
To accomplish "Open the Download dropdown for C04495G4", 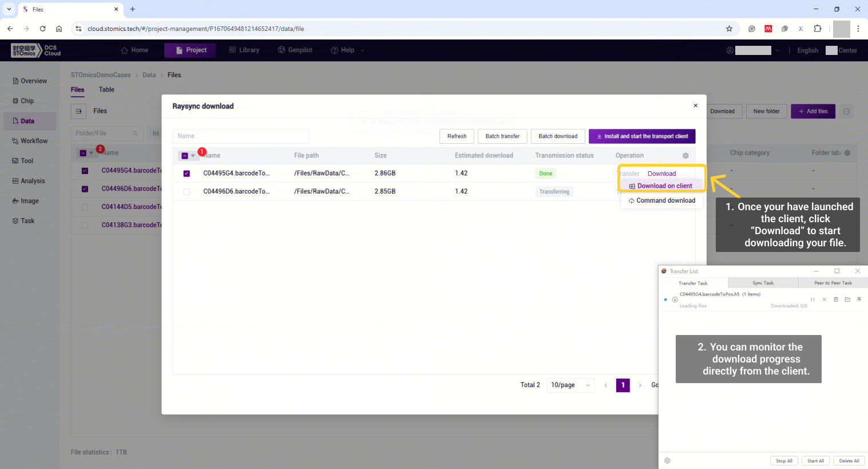I will (x=661, y=174).
